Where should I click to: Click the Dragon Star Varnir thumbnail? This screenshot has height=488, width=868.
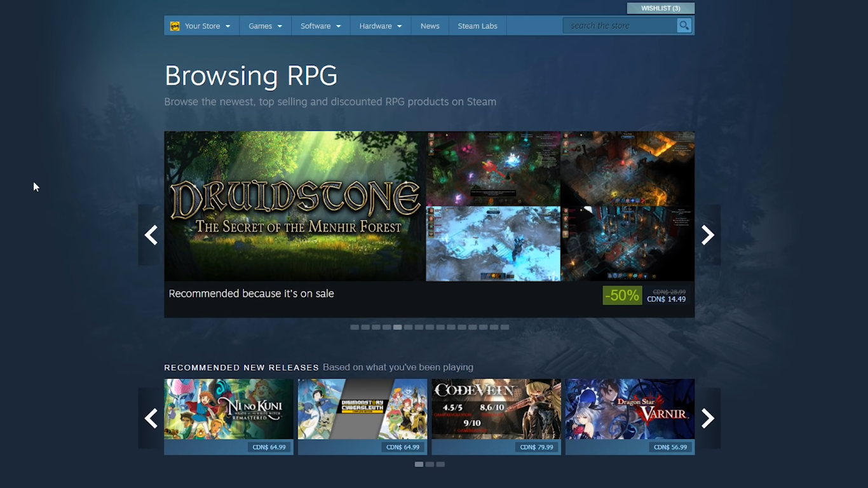(x=630, y=409)
